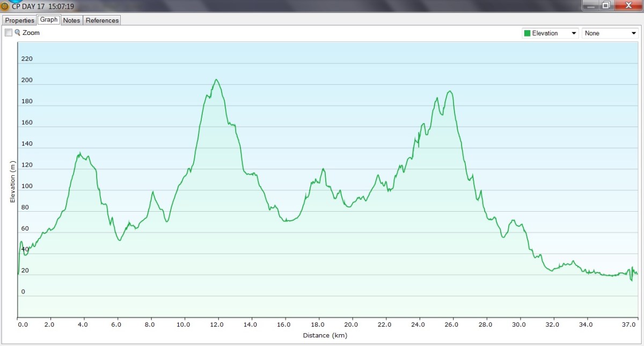Screen dimensions: 644x346
Task: Click the elevation peak near 12 km
Action: point(216,80)
